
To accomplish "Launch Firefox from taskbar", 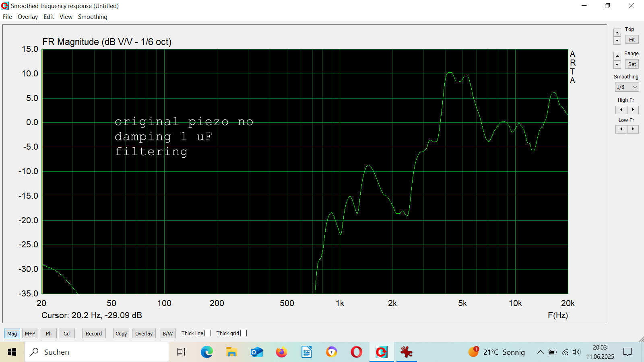I will pyautogui.click(x=281, y=352).
